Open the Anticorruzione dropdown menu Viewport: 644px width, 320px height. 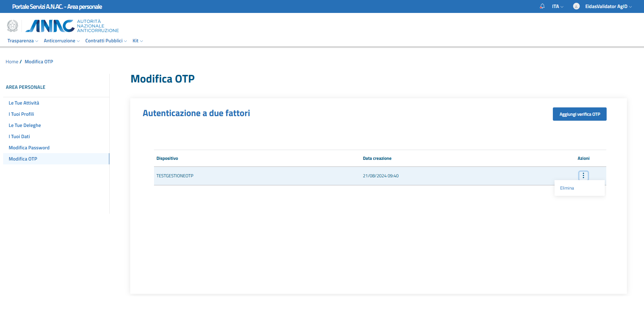coord(61,41)
